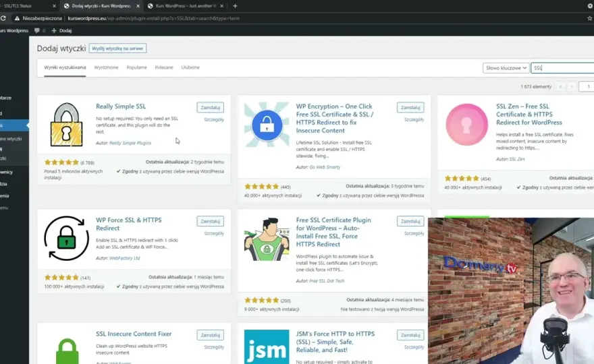Click the browser reload icon

[x=3, y=18]
